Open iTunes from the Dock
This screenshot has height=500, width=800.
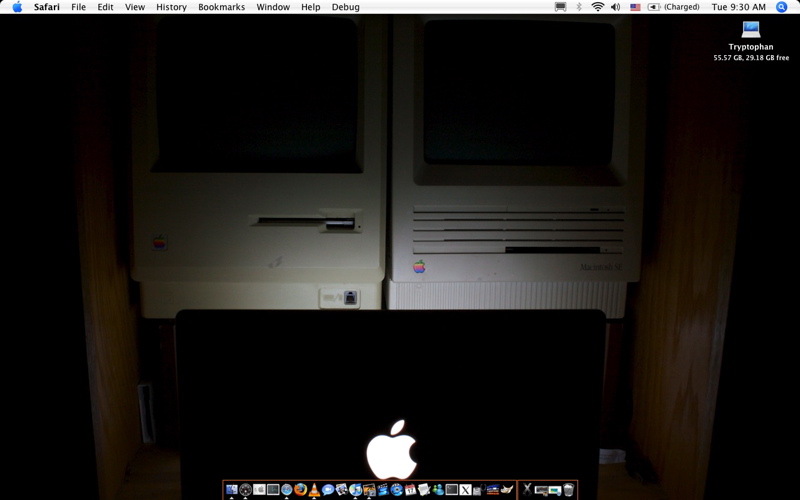click(356, 490)
